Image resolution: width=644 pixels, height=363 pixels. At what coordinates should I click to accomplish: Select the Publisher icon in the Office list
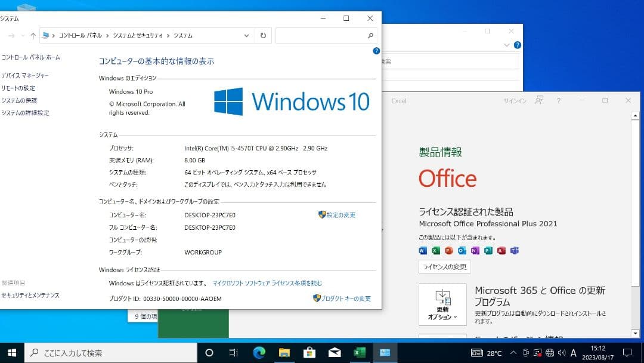coord(488,251)
